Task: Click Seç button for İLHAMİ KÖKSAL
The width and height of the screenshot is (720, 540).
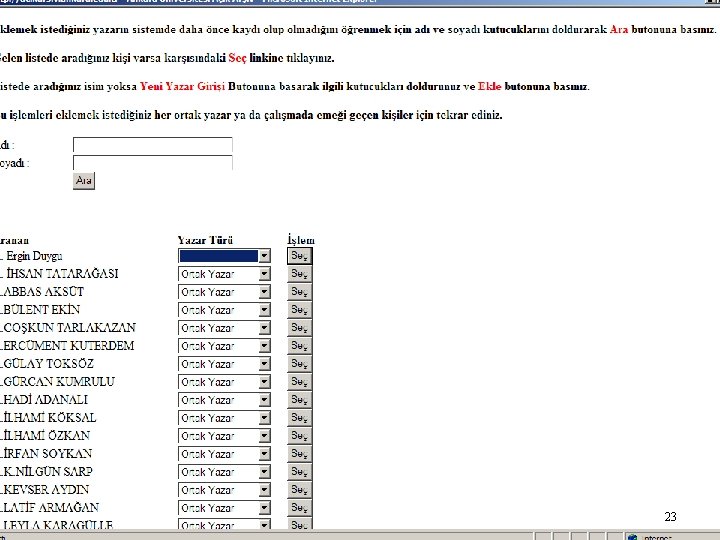Action: click(x=299, y=417)
